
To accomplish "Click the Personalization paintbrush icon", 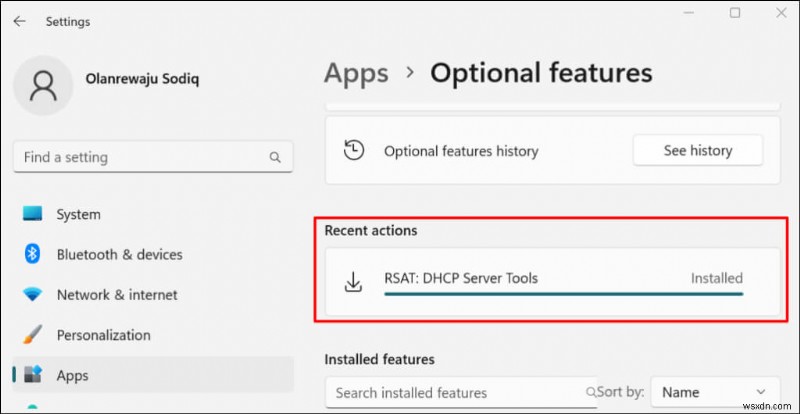I will coord(32,335).
